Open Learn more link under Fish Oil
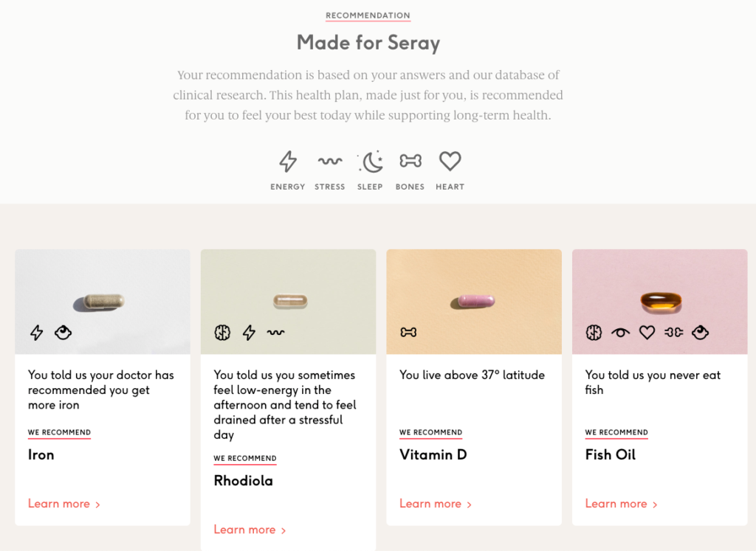The image size is (756, 551). [621, 504]
